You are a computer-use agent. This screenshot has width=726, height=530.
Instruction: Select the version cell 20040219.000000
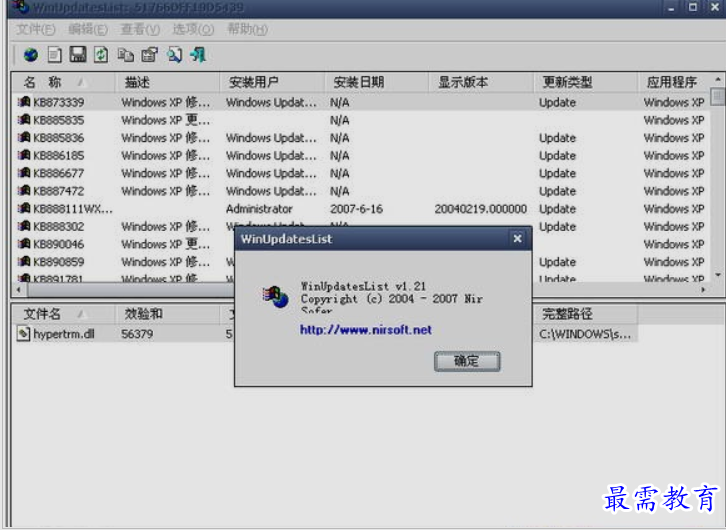481,209
